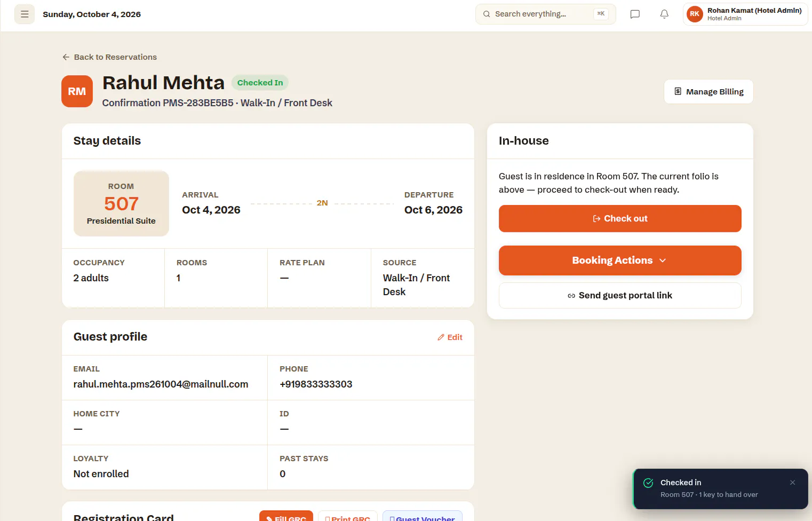Select the Room 507 Presidential Suite card

pyautogui.click(x=121, y=203)
